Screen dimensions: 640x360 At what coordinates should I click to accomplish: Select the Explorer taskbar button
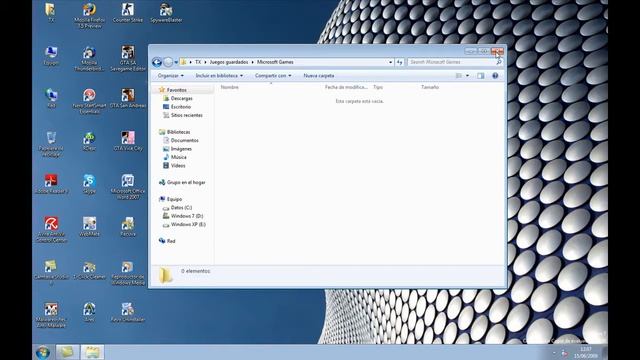click(x=92, y=352)
